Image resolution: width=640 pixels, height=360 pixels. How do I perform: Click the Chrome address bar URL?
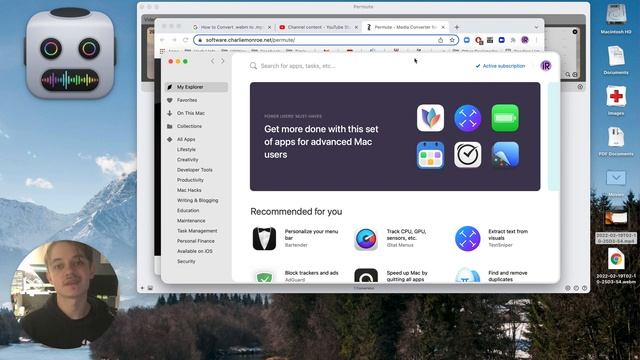pos(250,40)
